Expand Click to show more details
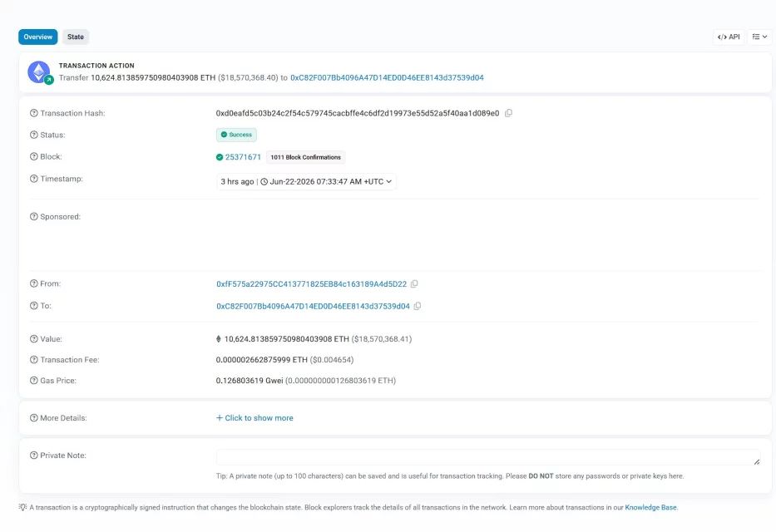The height and width of the screenshot is (532, 776). (255, 418)
